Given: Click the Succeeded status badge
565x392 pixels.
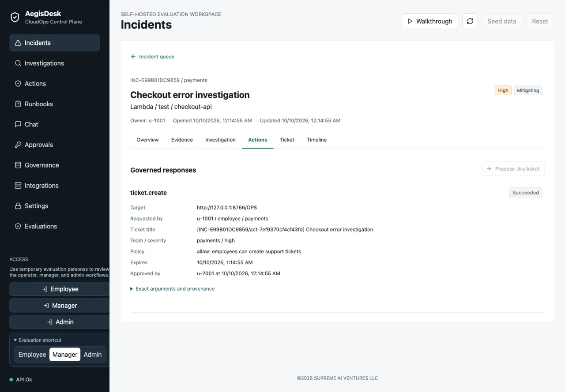Looking at the screenshot, I should [526, 193].
